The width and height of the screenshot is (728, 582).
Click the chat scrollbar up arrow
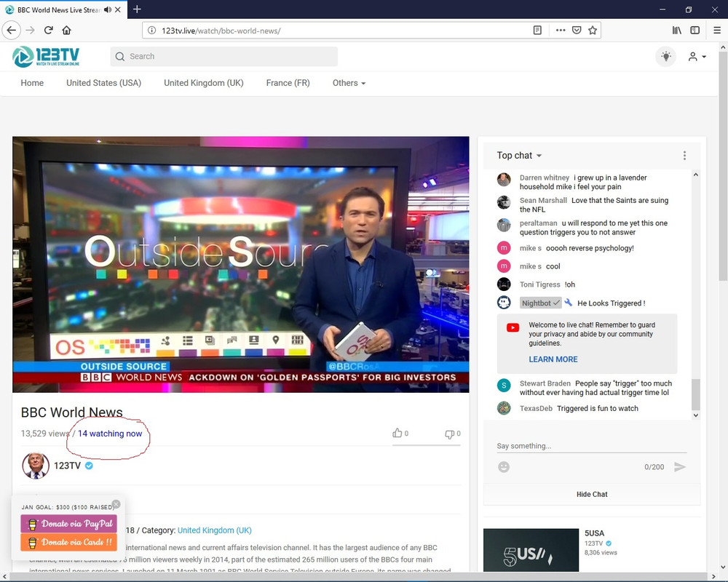(695, 175)
